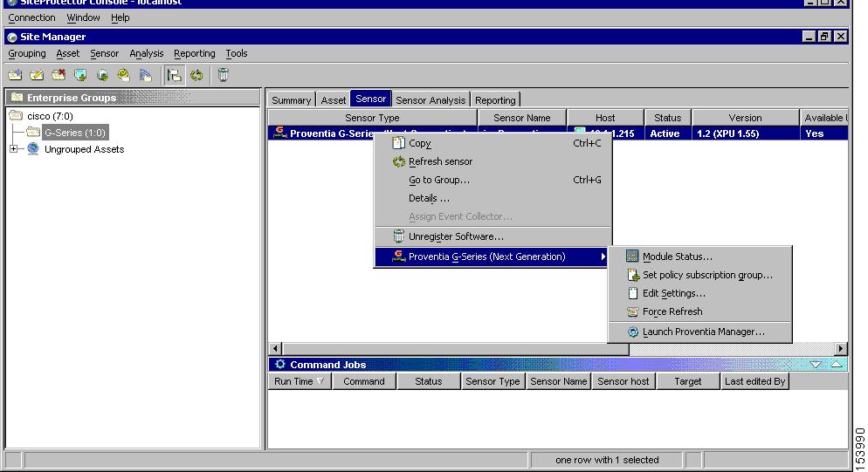Open Details … from the context menu

coord(493,198)
